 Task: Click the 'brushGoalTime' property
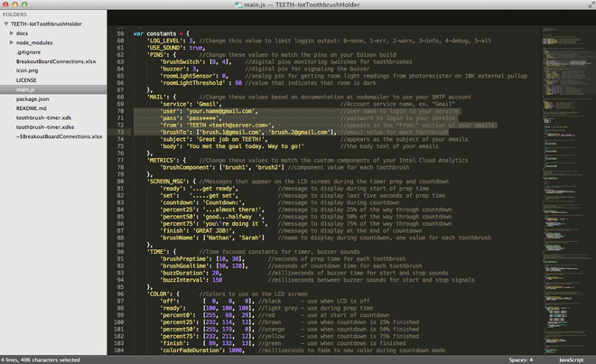pos(185,266)
